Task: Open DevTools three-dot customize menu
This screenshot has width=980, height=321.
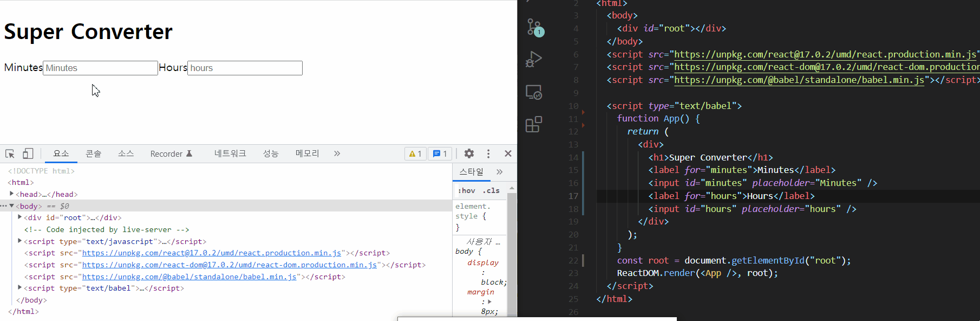Action: (488, 153)
